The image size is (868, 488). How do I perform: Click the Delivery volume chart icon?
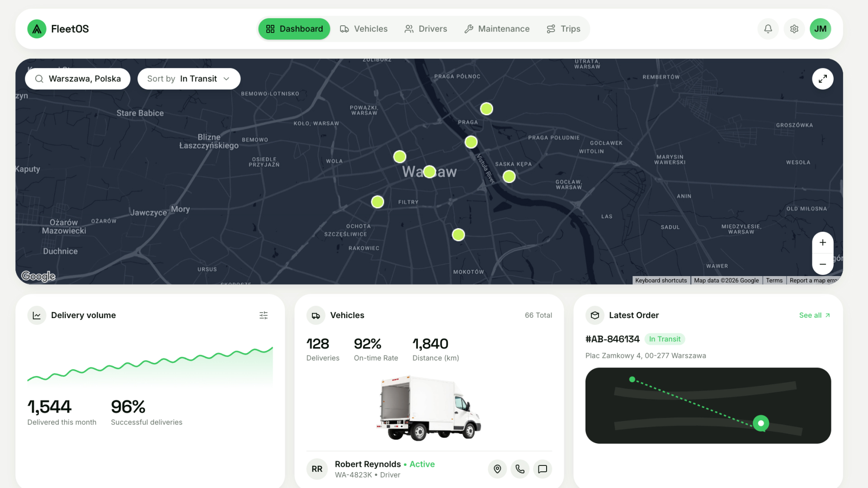(37, 315)
